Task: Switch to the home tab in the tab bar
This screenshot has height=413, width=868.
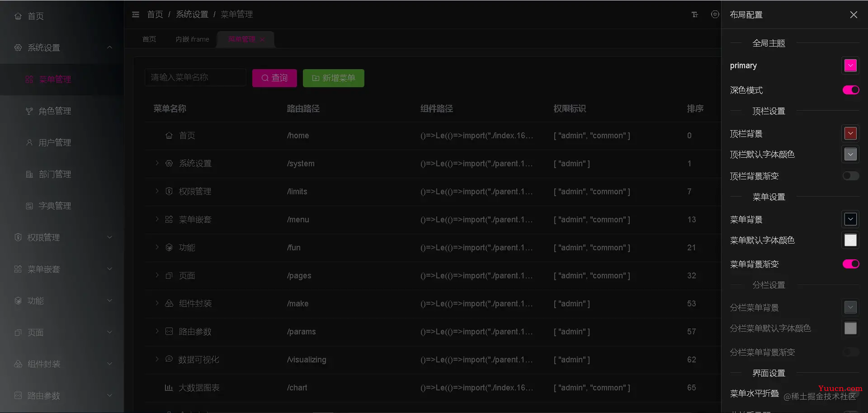Action: click(149, 39)
